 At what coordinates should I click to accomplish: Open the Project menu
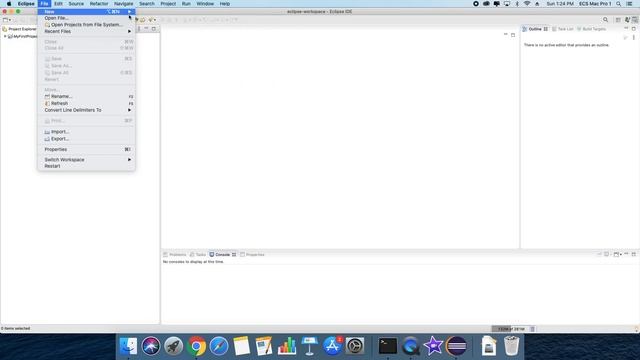(168, 4)
